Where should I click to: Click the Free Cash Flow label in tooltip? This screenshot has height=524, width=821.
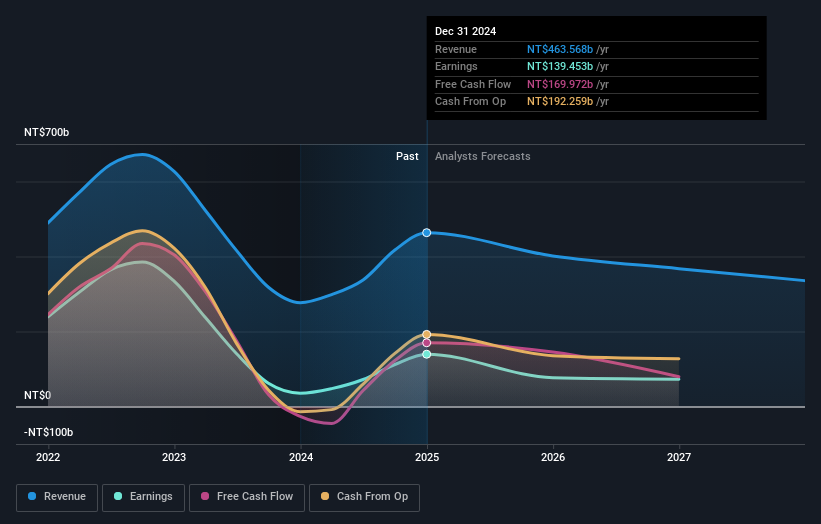click(x=473, y=84)
